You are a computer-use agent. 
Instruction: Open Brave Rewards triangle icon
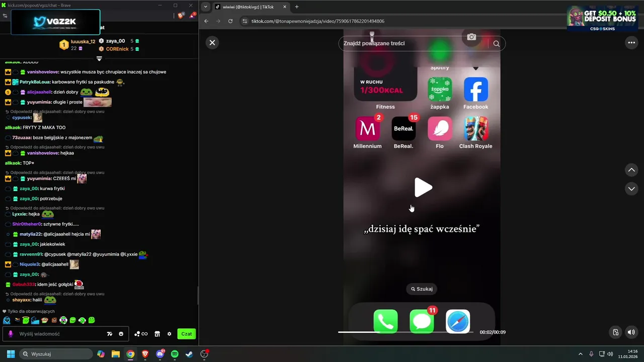(x=193, y=16)
